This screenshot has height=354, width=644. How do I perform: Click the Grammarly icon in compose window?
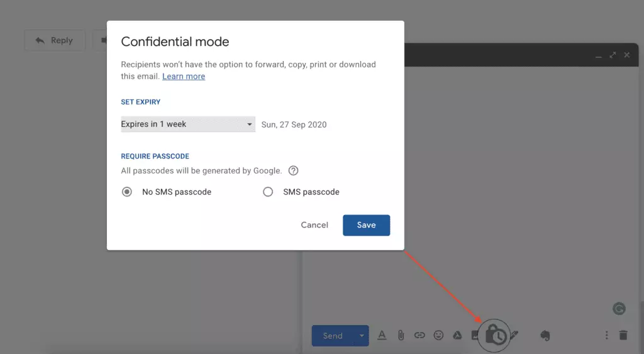click(x=619, y=309)
